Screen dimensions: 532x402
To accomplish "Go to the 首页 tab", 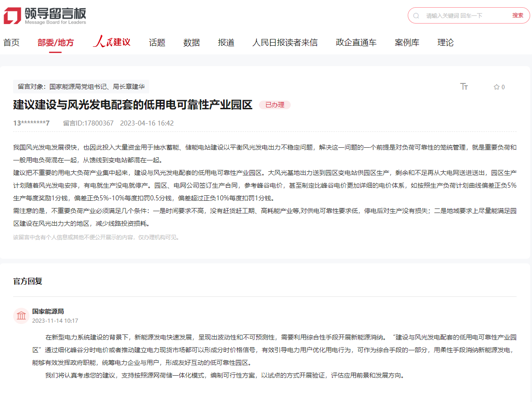I will [x=11, y=43].
